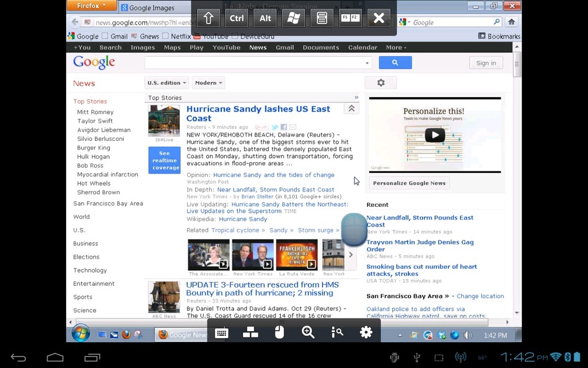Image resolution: width=588 pixels, height=368 pixels.
Task: Toggle the Alt key in the remote toolbar
Action: pos(265,18)
